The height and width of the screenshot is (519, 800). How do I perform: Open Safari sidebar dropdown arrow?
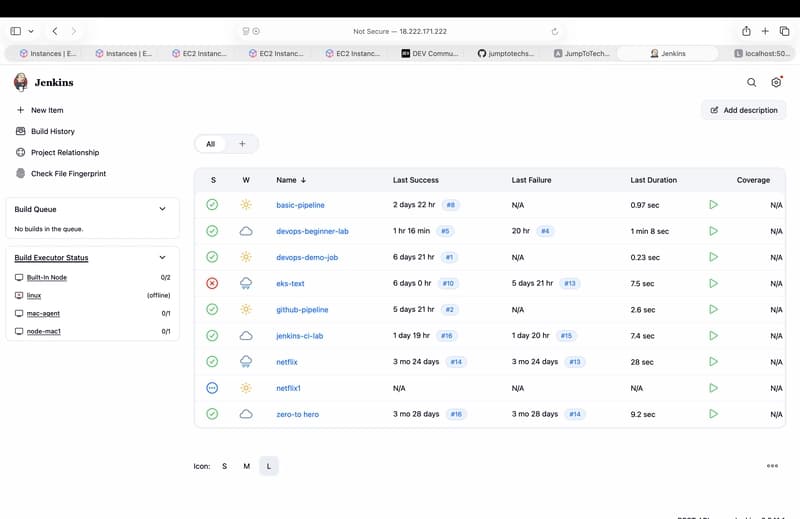click(31, 31)
